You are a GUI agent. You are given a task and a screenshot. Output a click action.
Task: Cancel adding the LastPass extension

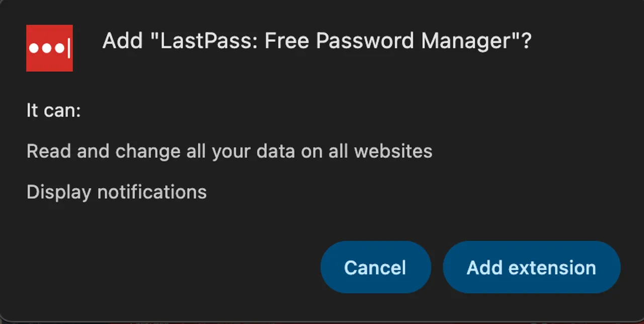(x=375, y=267)
